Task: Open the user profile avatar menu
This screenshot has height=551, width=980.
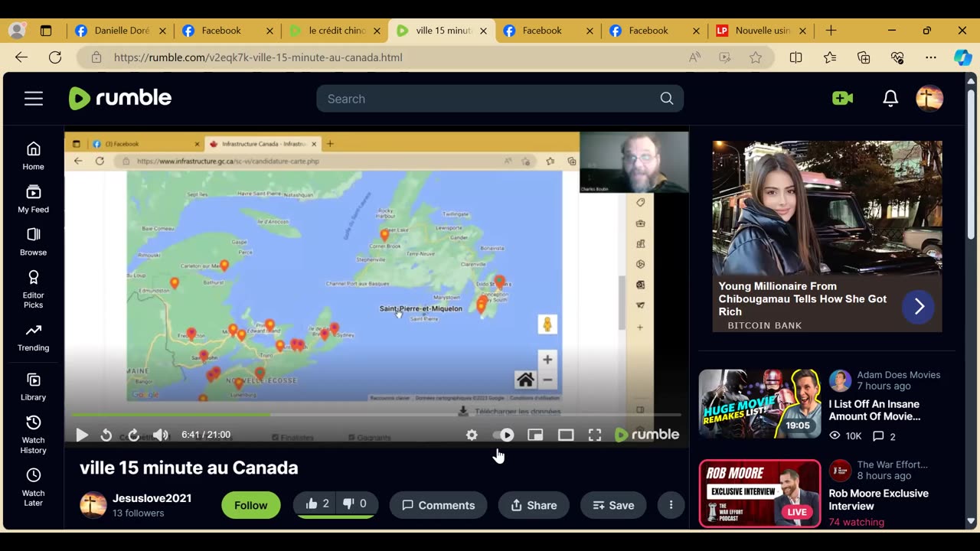Action: click(x=929, y=99)
